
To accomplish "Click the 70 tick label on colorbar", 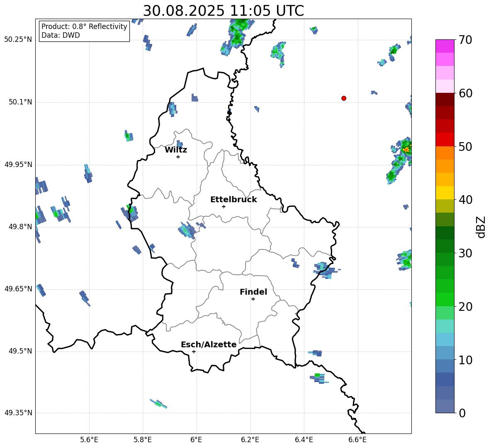I will coord(466,40).
